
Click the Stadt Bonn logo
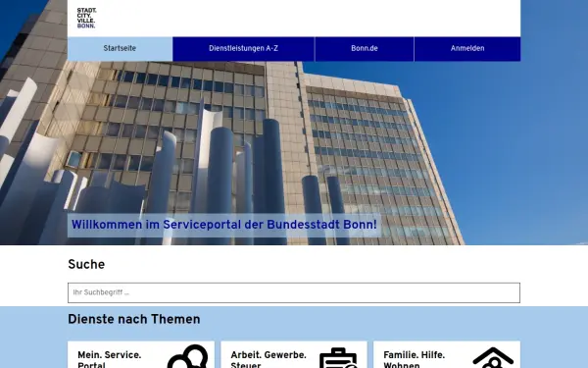click(86, 18)
